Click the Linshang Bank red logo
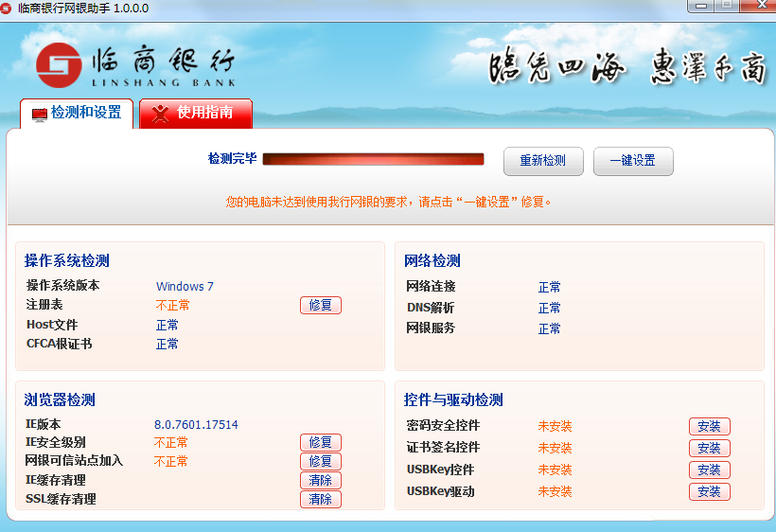 (59, 64)
